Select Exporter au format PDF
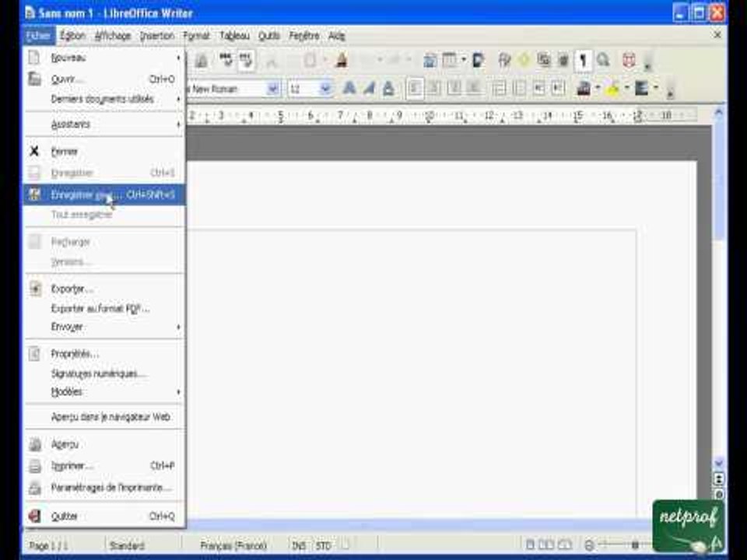Viewport: 747px width, 560px height. pos(104,308)
